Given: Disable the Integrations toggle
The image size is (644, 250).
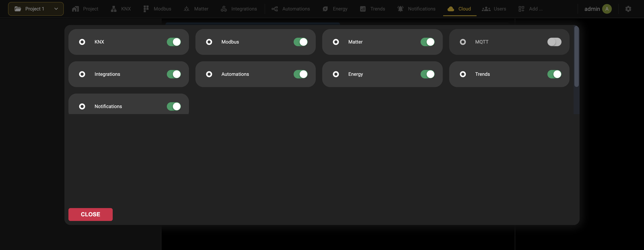Looking at the screenshot, I should pos(174,74).
